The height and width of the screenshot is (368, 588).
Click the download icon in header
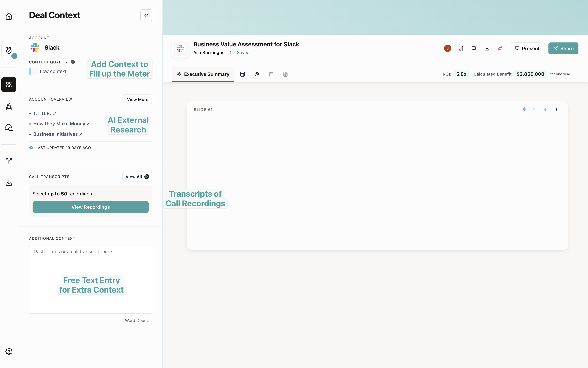(487, 48)
